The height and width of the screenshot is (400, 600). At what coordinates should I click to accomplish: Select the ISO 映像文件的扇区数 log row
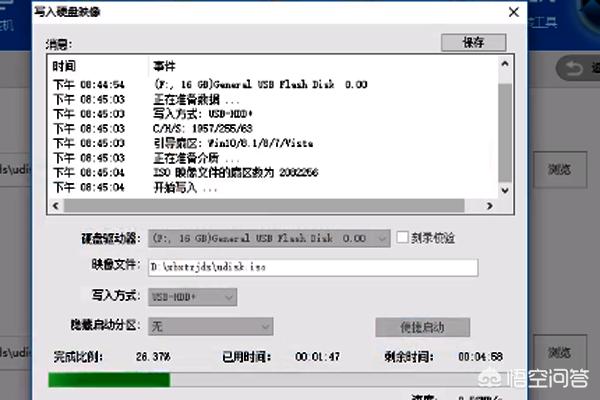274,173
